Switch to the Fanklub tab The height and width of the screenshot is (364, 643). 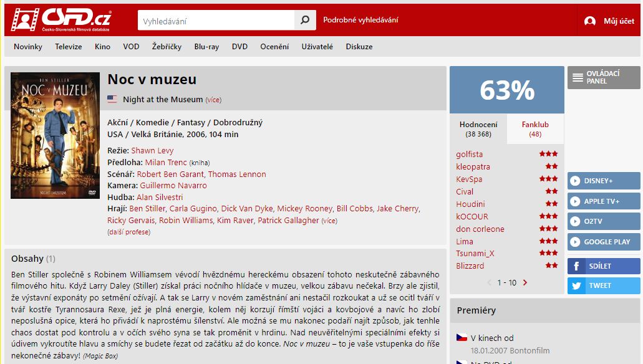click(535, 129)
